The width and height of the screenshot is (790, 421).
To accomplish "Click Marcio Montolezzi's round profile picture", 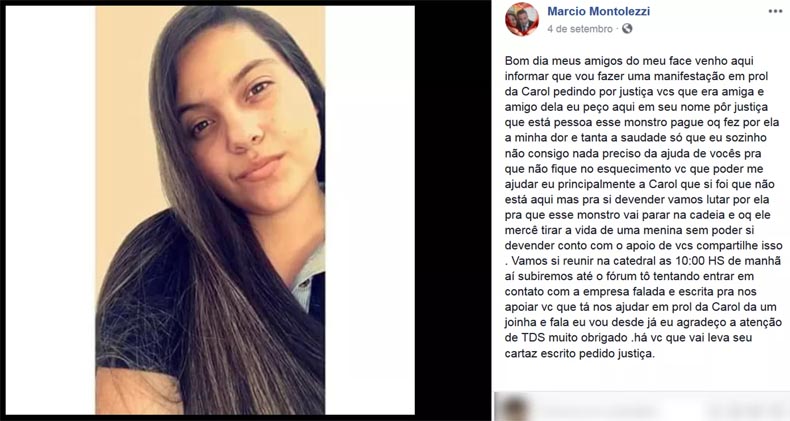I will click(x=522, y=19).
